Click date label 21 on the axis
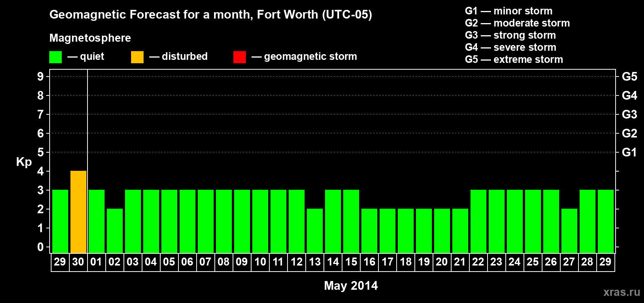The image size is (644, 303). pos(460,262)
